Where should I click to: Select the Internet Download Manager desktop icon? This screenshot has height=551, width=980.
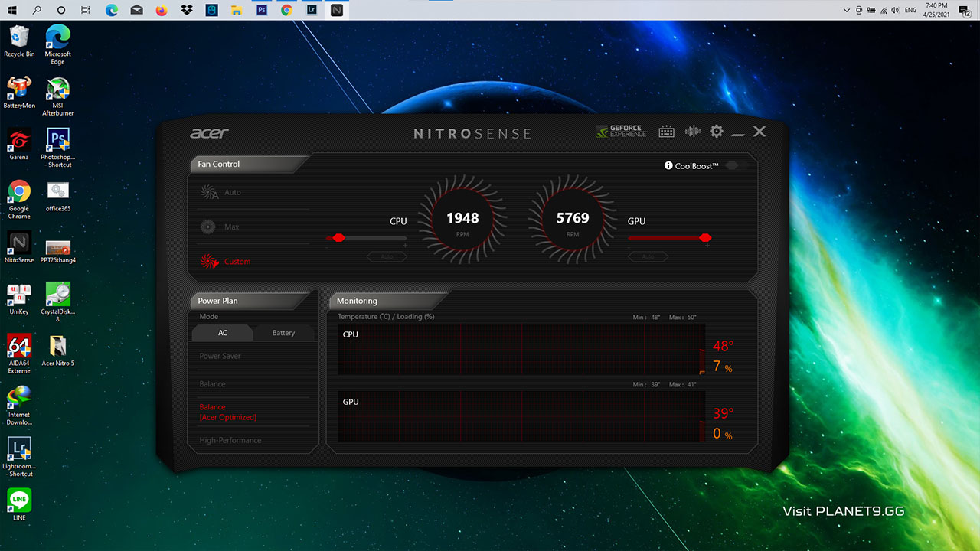tap(19, 405)
